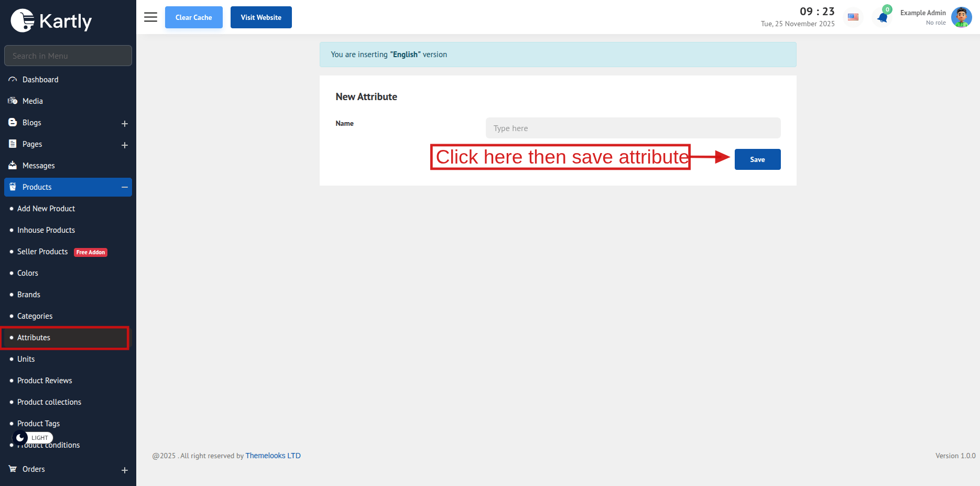Click the hamburger menu toggle icon

150,17
